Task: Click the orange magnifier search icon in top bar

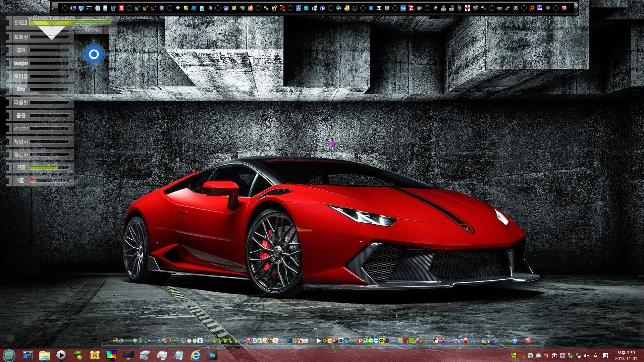Action: pyautogui.click(x=532, y=8)
